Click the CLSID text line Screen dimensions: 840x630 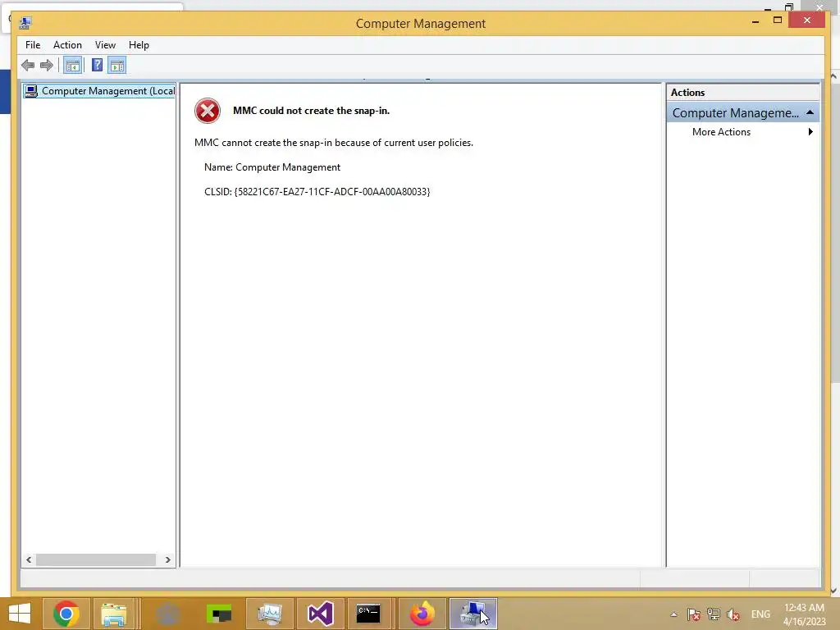tap(317, 192)
